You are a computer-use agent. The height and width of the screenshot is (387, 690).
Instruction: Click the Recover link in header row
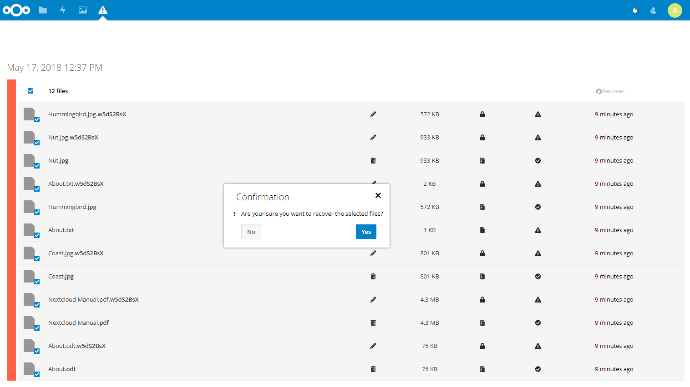(610, 91)
